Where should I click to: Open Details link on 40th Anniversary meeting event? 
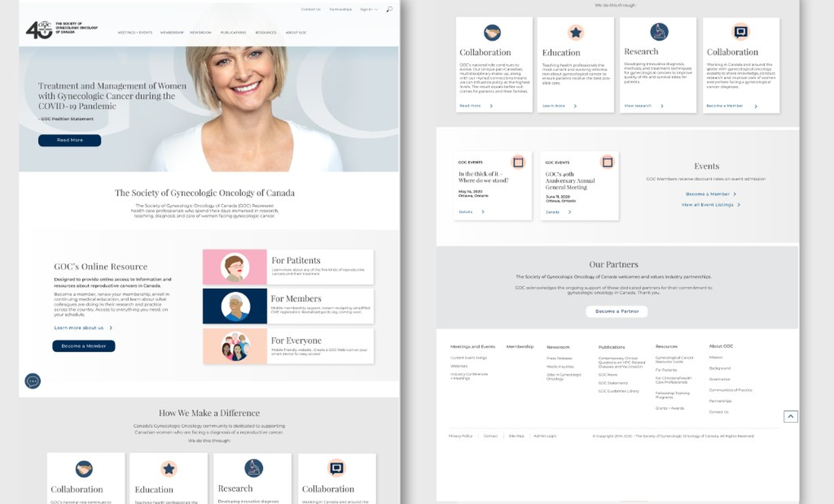pyautogui.click(x=553, y=212)
